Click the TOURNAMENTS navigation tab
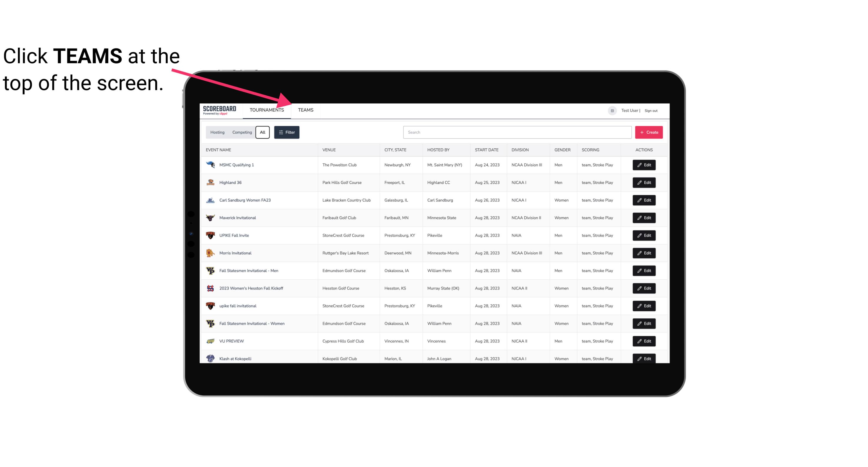 (x=267, y=110)
